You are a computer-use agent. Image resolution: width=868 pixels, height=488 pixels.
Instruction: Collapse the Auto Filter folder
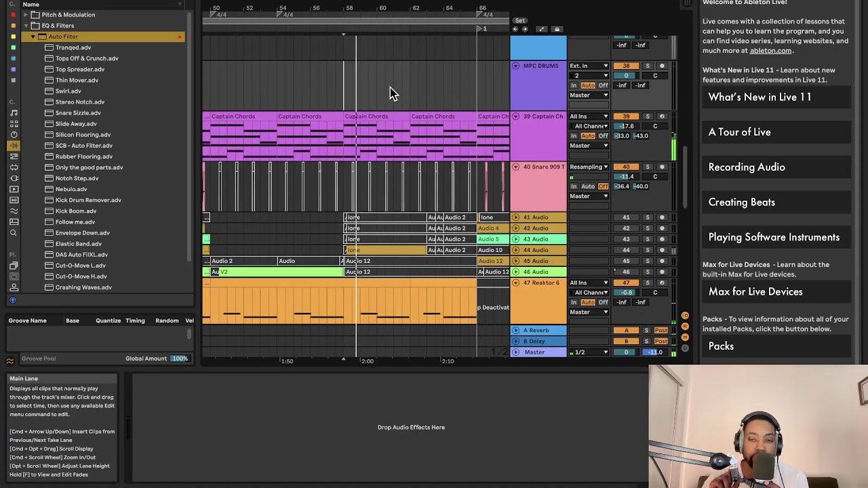pos(33,37)
